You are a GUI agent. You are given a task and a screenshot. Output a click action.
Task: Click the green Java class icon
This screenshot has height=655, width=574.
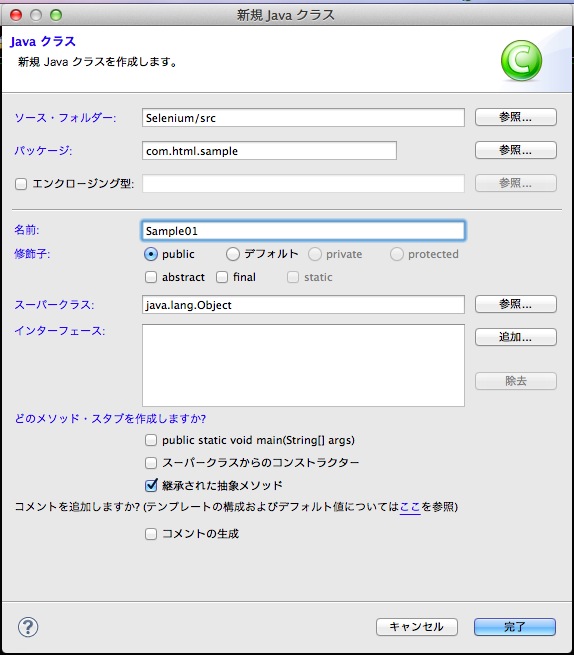(521, 61)
